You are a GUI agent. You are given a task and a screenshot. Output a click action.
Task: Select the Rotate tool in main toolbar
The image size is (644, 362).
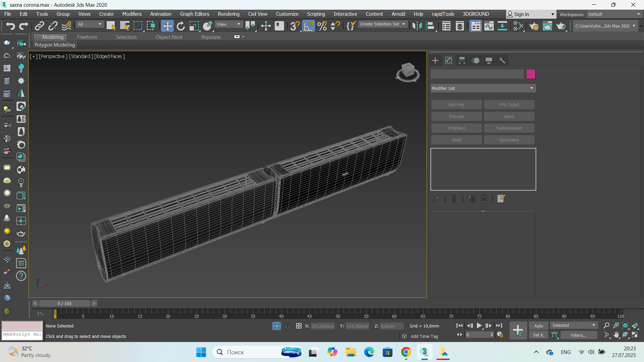pos(180,26)
